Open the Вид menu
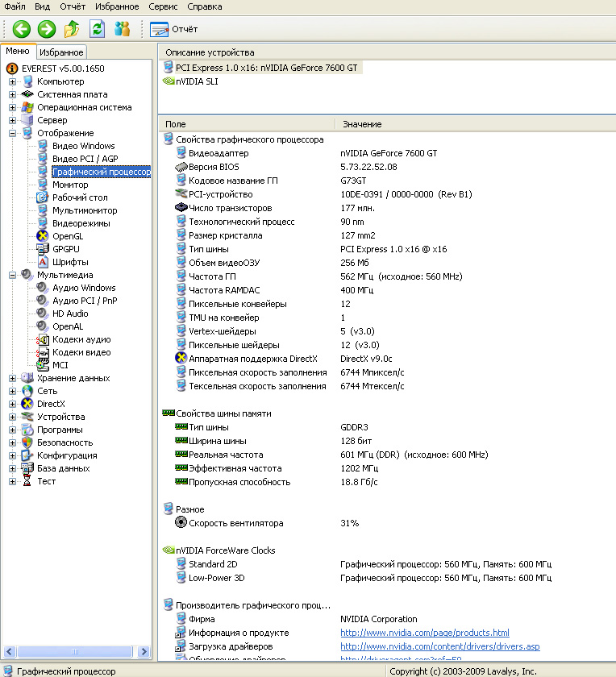The height and width of the screenshot is (677, 616). pos(43,6)
